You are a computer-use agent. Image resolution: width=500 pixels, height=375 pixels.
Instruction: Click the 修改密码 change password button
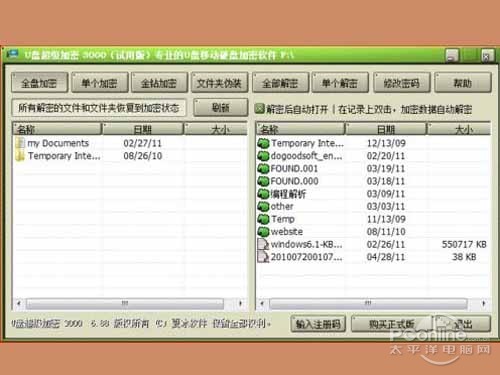point(402,83)
